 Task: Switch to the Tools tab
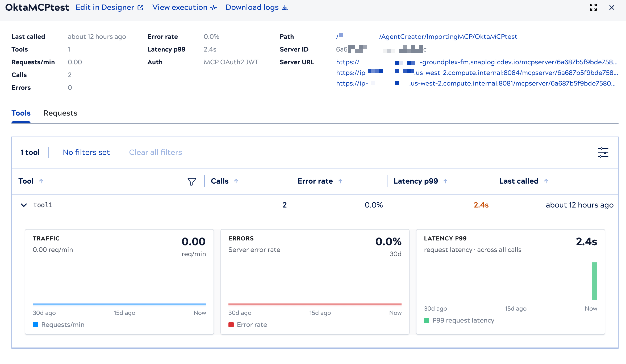click(x=21, y=113)
